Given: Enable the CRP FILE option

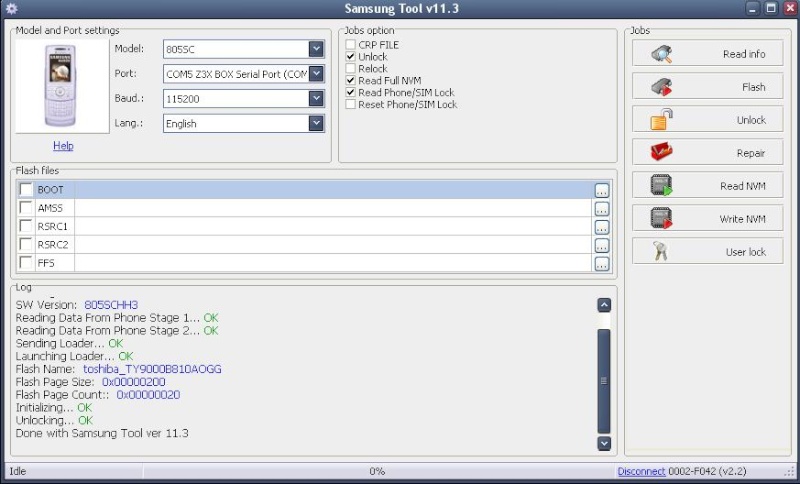Looking at the screenshot, I should (x=351, y=44).
